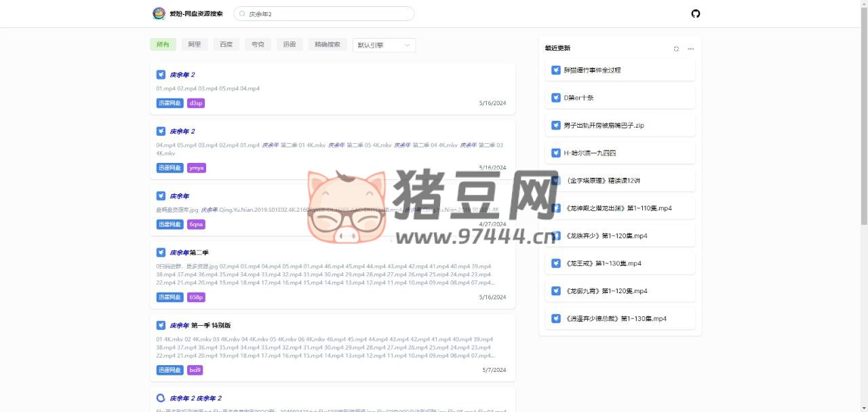The image size is (868, 412).
Task: Switch to the 阿里 filter tab
Action: tap(195, 45)
